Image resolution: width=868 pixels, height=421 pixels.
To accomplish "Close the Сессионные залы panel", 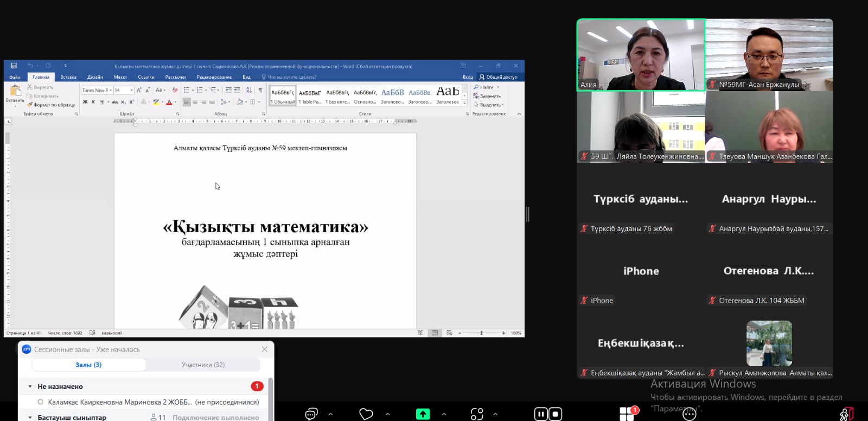I will [265, 349].
